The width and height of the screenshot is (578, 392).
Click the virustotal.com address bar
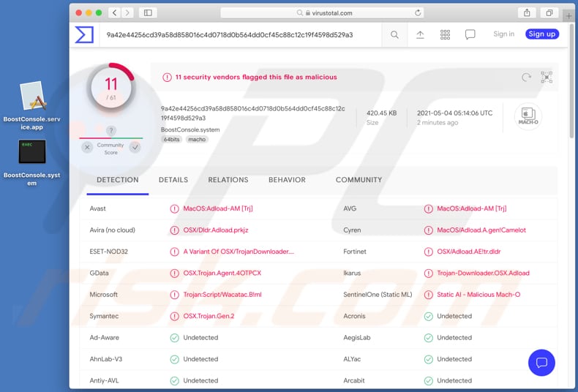coord(322,13)
